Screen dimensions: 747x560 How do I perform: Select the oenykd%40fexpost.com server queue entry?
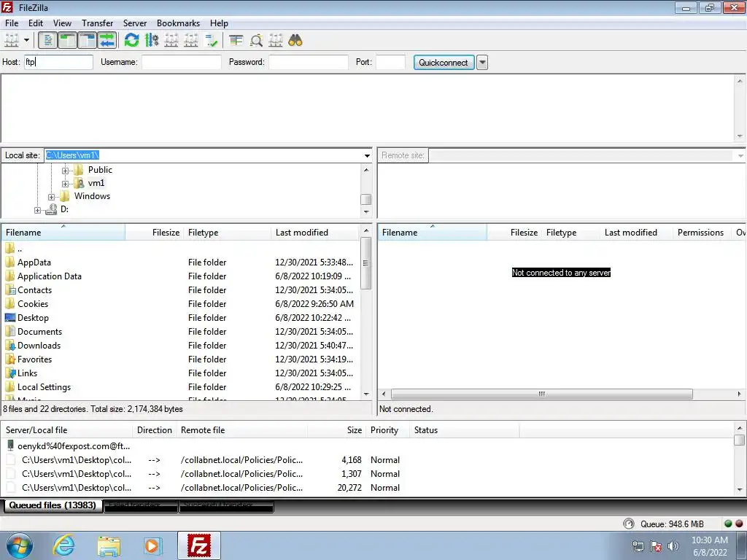pos(74,446)
